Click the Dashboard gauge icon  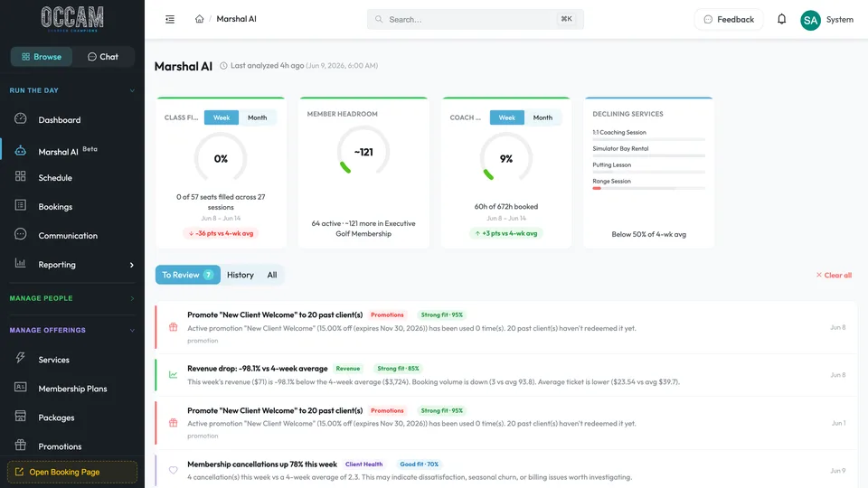[21, 118]
